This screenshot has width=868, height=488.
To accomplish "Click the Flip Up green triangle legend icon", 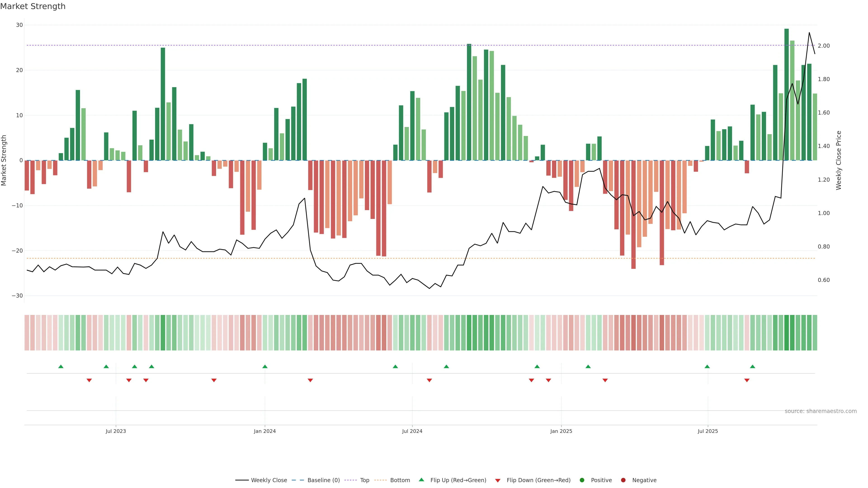I will (421, 480).
